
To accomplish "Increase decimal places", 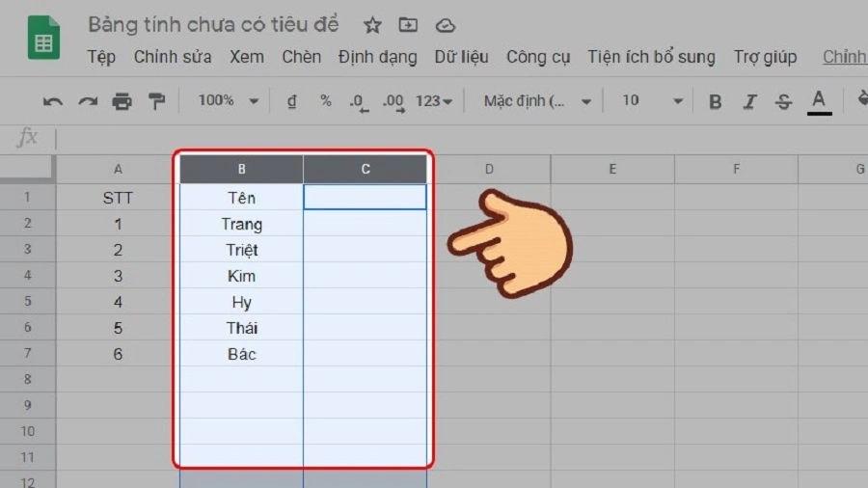I will point(393,102).
